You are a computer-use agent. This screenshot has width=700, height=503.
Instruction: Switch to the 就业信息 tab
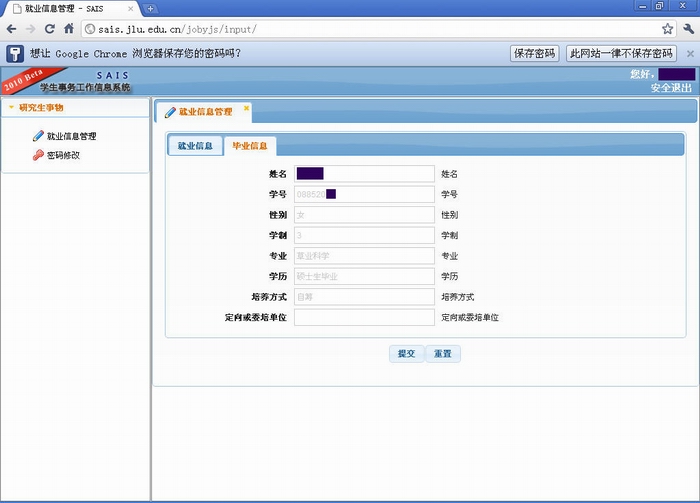(x=195, y=146)
